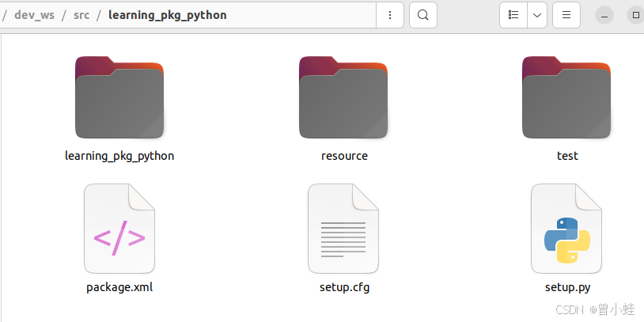Expand the view options dropdown arrow
The height and width of the screenshot is (322, 644).
point(537,15)
